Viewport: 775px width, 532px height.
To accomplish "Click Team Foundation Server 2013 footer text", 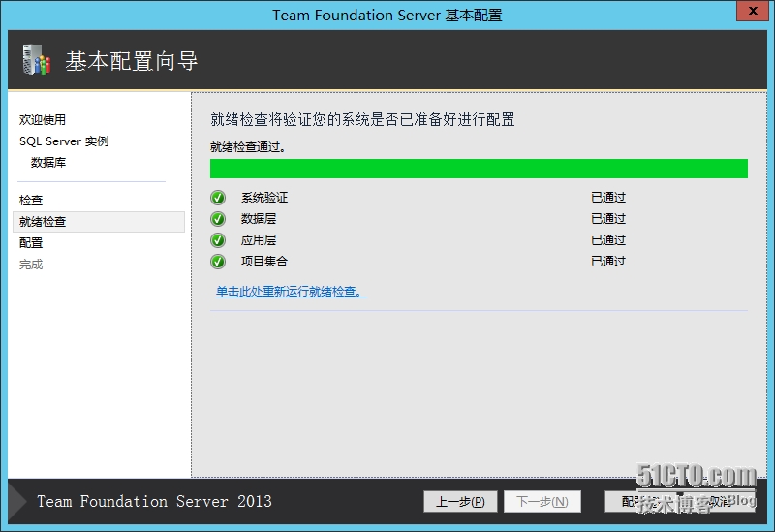I will (x=154, y=501).
